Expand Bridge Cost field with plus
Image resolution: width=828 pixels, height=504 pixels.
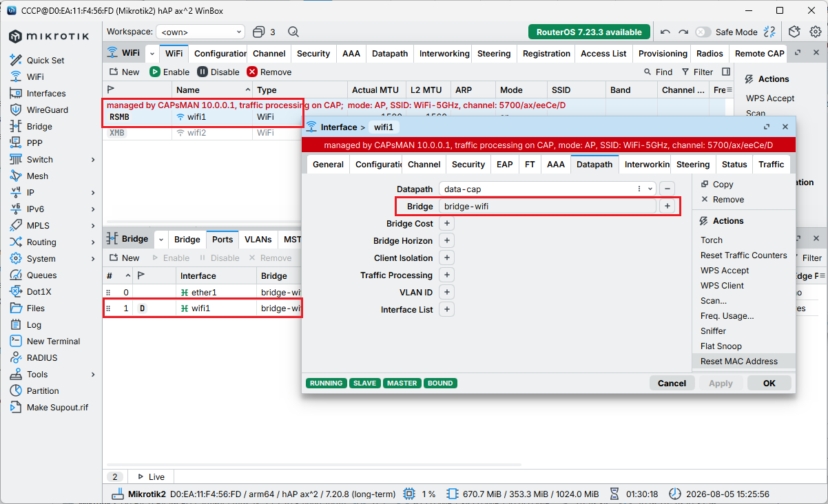pos(446,224)
